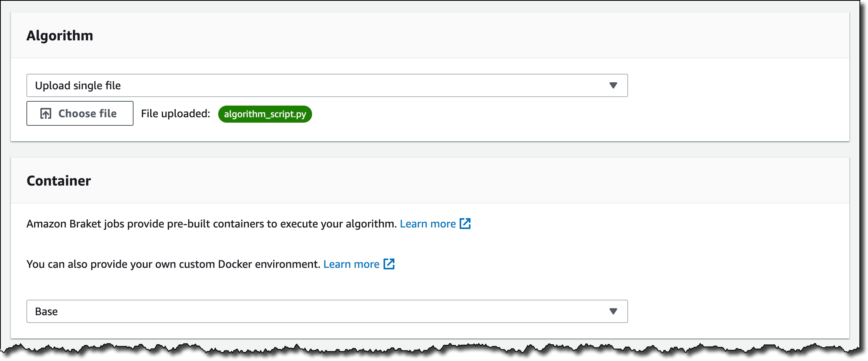Click the 'Base' selected value text
This screenshot has width=868, height=361.
46,311
